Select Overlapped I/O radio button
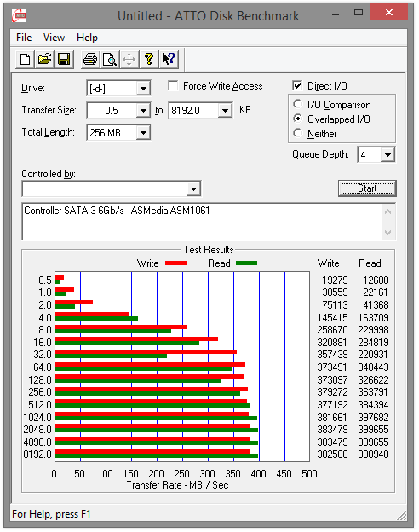The height and width of the screenshot is (532, 419). pyautogui.click(x=297, y=119)
